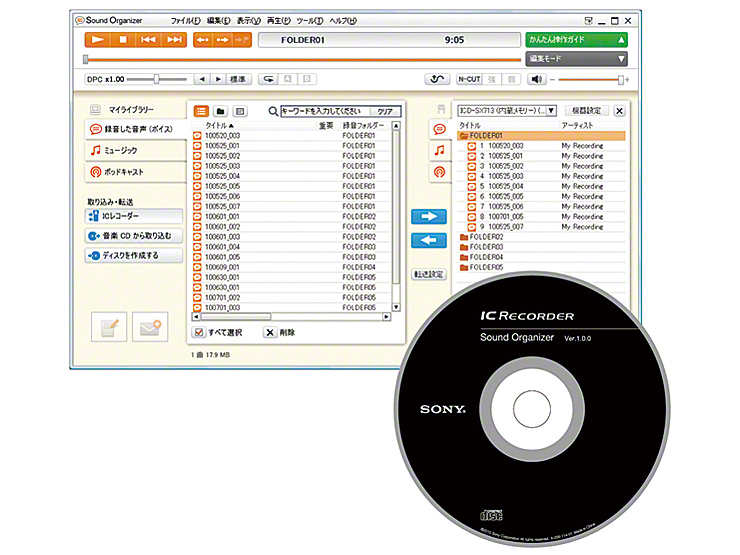Viewport: 740px width, 555px height.
Task: Click the 音楽 CD から取り込む button
Action: (x=135, y=236)
